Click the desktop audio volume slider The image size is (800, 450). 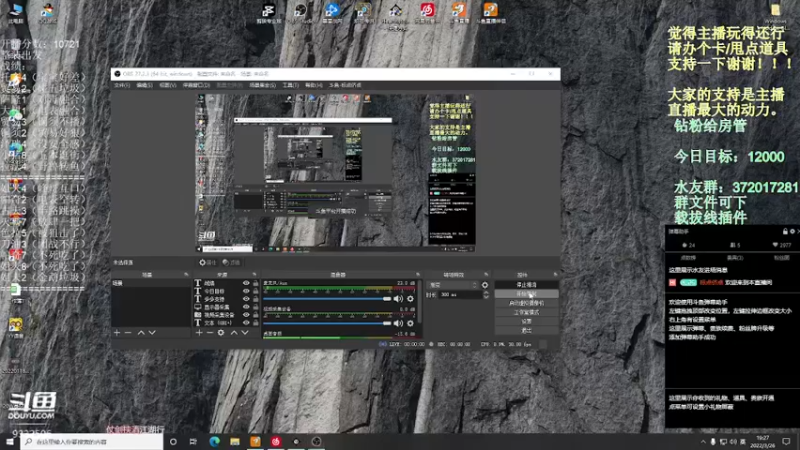pyautogui.click(x=327, y=298)
